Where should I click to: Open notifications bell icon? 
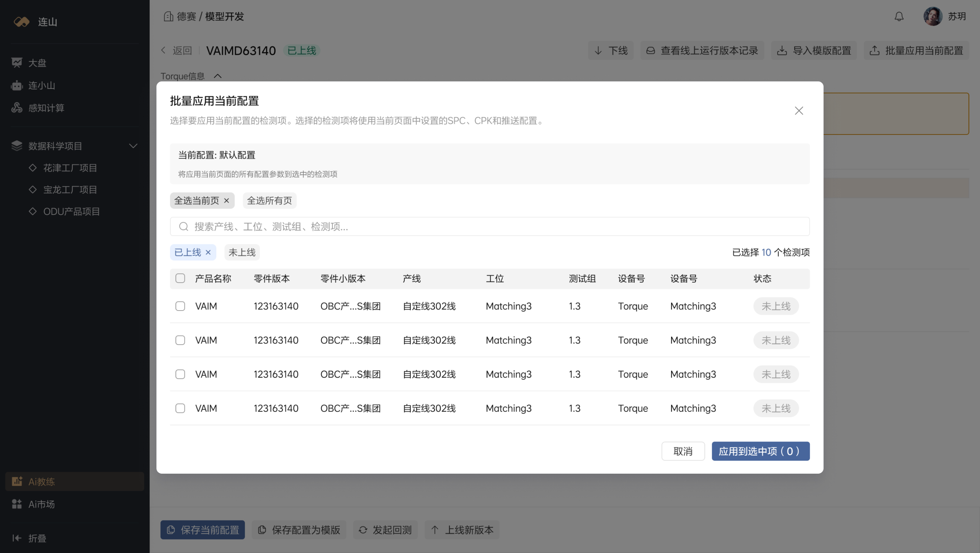point(899,16)
